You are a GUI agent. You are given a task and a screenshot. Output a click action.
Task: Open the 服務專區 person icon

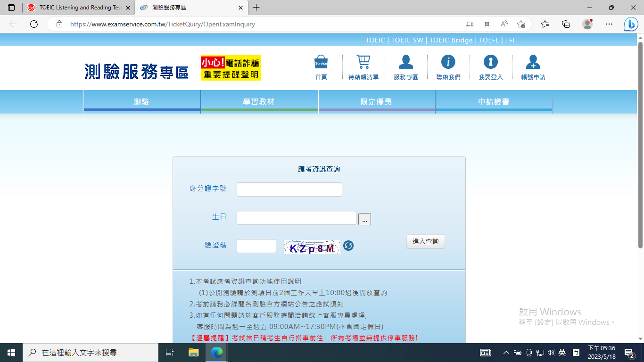point(406,62)
